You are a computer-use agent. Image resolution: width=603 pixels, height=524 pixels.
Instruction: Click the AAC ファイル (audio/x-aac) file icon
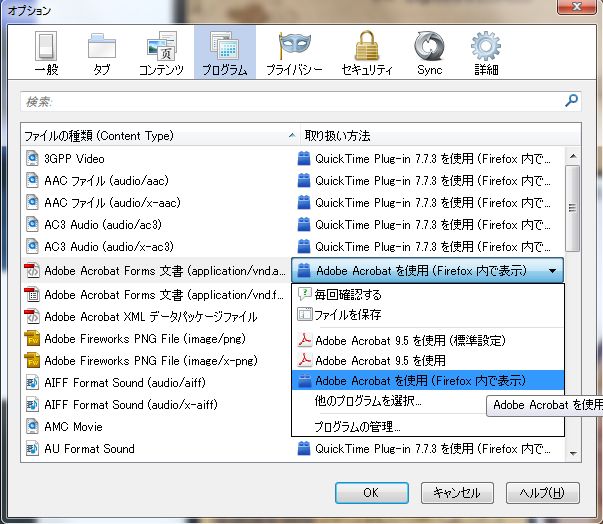click(x=32, y=202)
